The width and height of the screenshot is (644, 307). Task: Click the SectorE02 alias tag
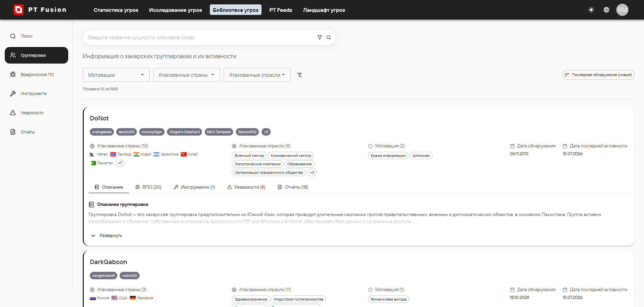click(x=247, y=132)
